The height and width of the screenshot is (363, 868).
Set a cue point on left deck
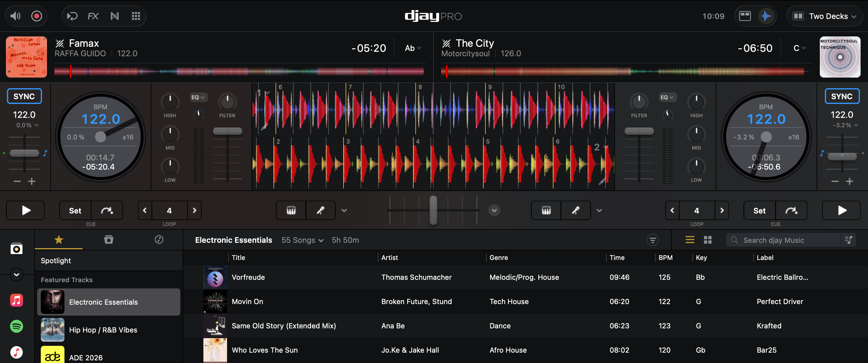pos(75,211)
